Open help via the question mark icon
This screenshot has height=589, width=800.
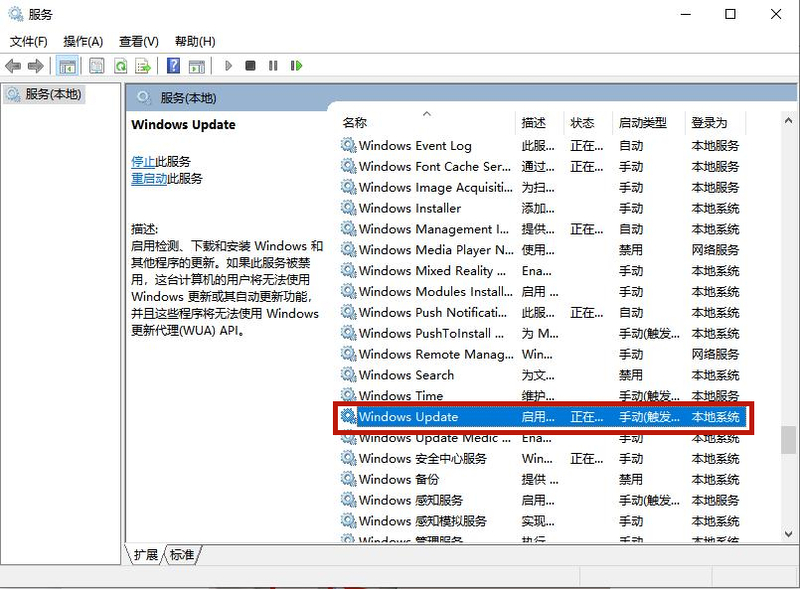[172, 66]
